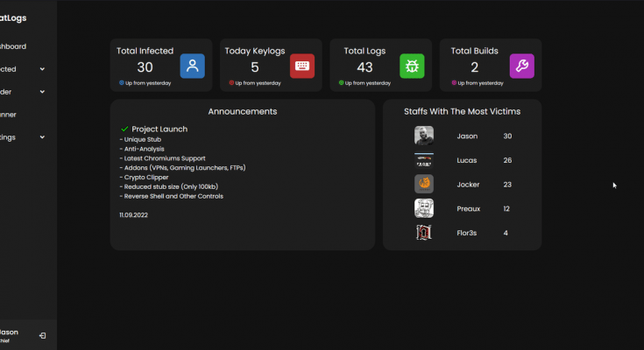Click Flor3s's avatar image
This screenshot has height=350, width=644.
(x=424, y=233)
